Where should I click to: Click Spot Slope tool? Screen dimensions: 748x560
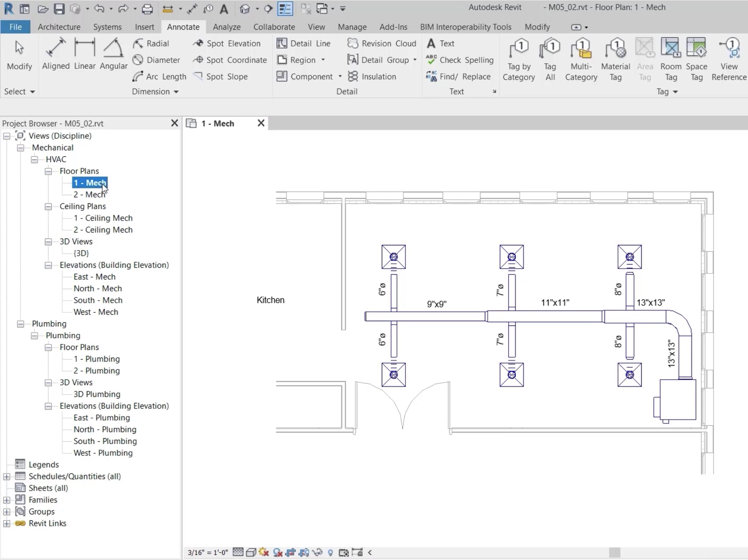pyautogui.click(x=220, y=76)
